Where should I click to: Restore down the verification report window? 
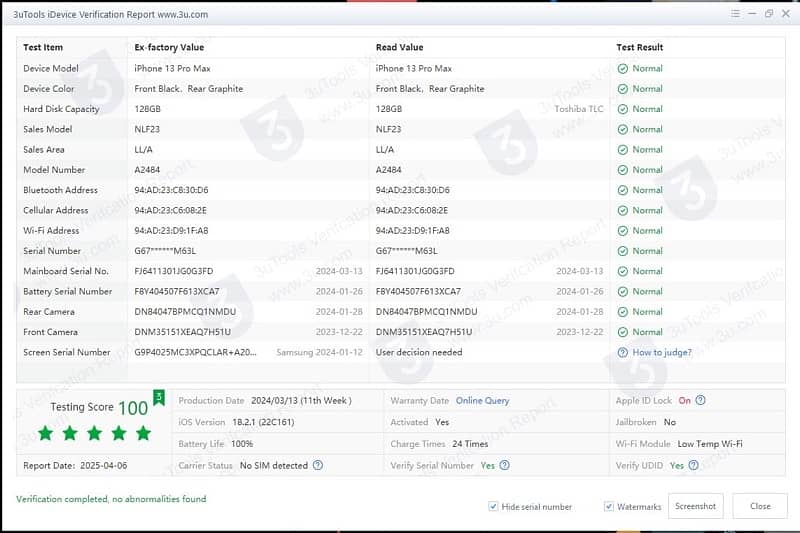coord(769,14)
